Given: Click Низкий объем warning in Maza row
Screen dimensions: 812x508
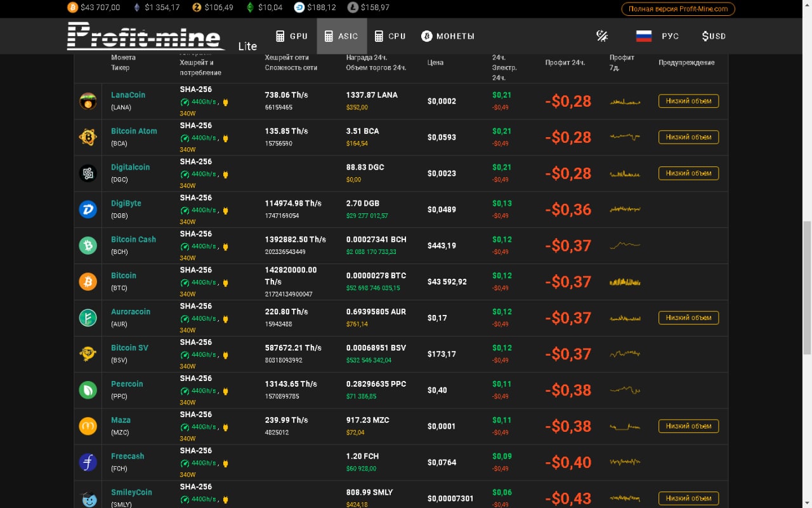Looking at the screenshot, I should coord(688,426).
